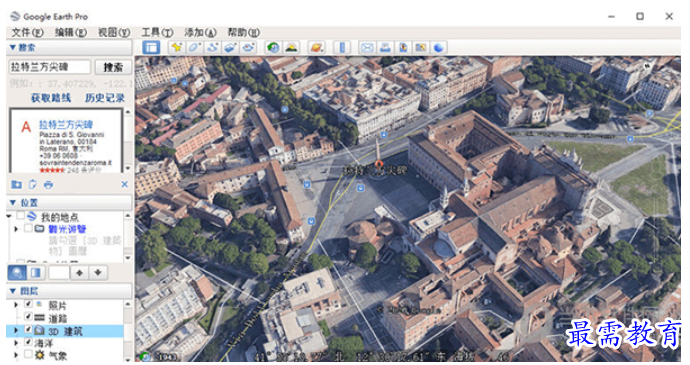The width and height of the screenshot is (690, 365).
Task: Uncheck the 照片 layer checkbox
Action: 28,304
